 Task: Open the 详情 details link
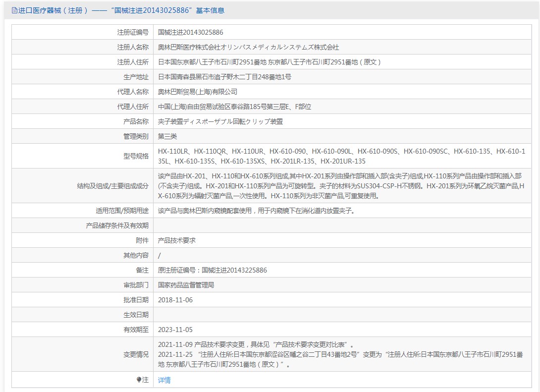pyautogui.click(x=164, y=380)
